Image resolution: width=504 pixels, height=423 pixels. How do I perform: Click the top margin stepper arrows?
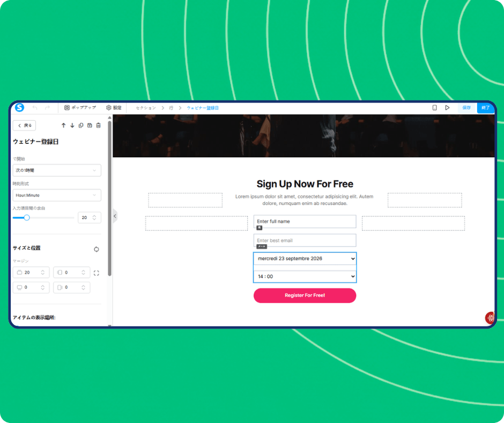(x=43, y=272)
